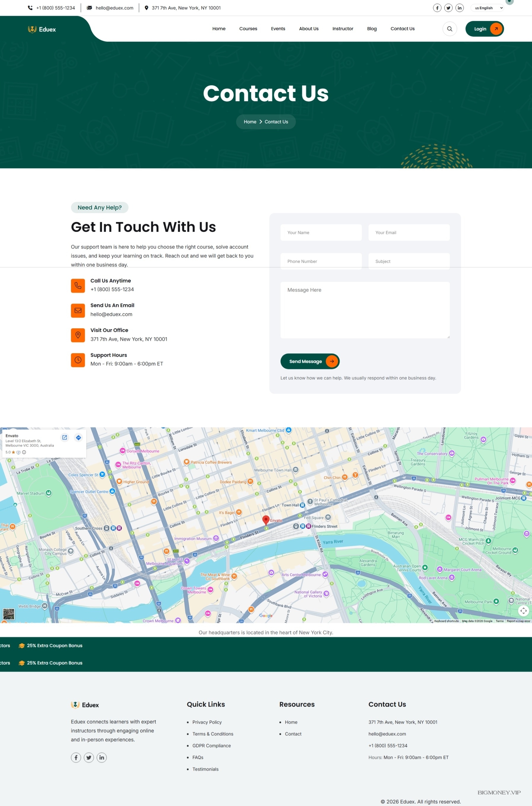Click the search magnifier icon in header
Screen dimensions: 532x806
coord(449,29)
